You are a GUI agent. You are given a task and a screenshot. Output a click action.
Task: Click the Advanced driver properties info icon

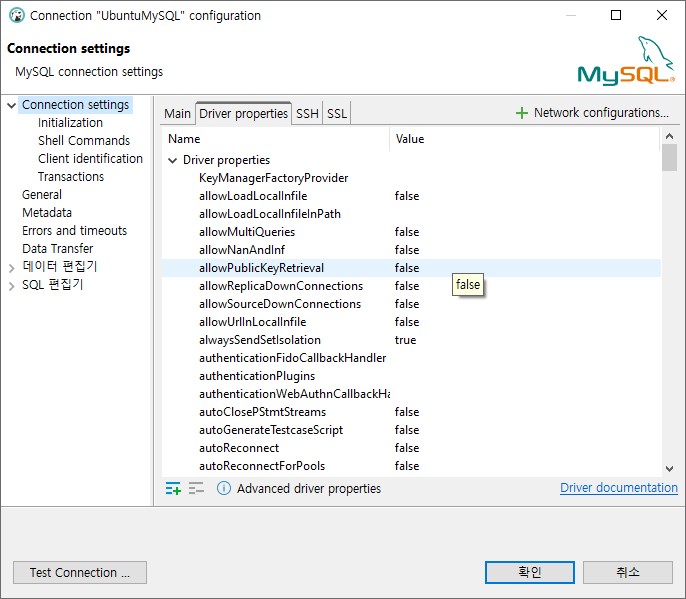(x=224, y=488)
